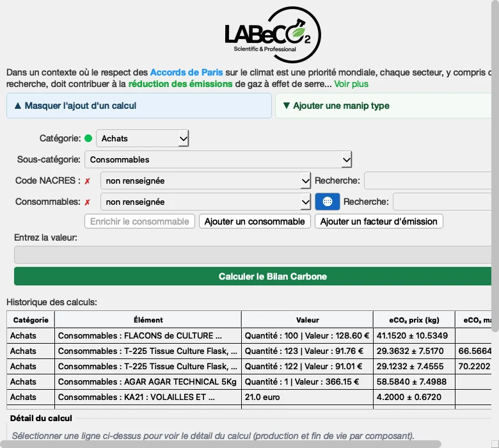Open the Consommables non renseignée dropdown

coord(205,202)
